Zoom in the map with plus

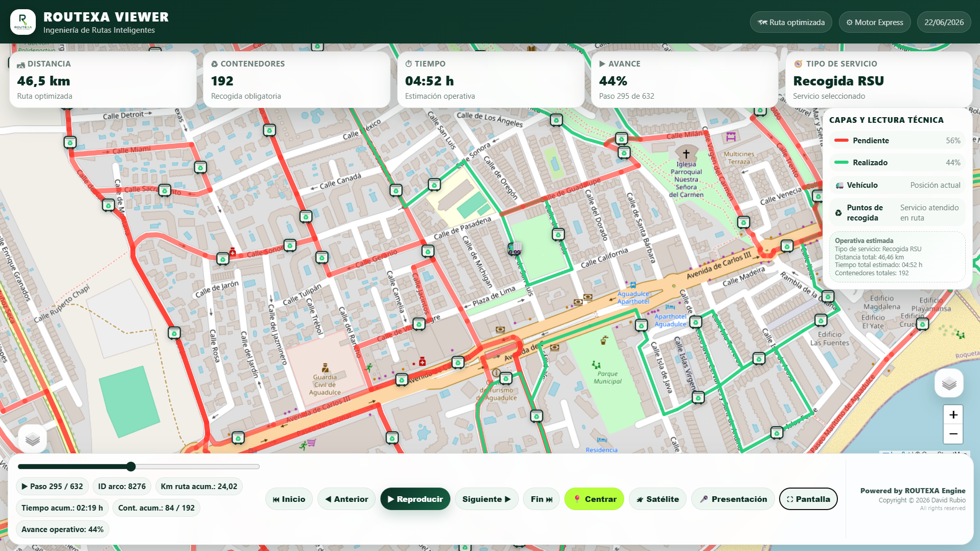953,414
